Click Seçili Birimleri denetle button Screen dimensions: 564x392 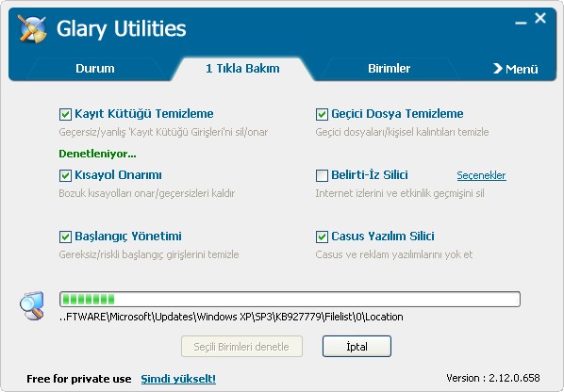coord(241,347)
